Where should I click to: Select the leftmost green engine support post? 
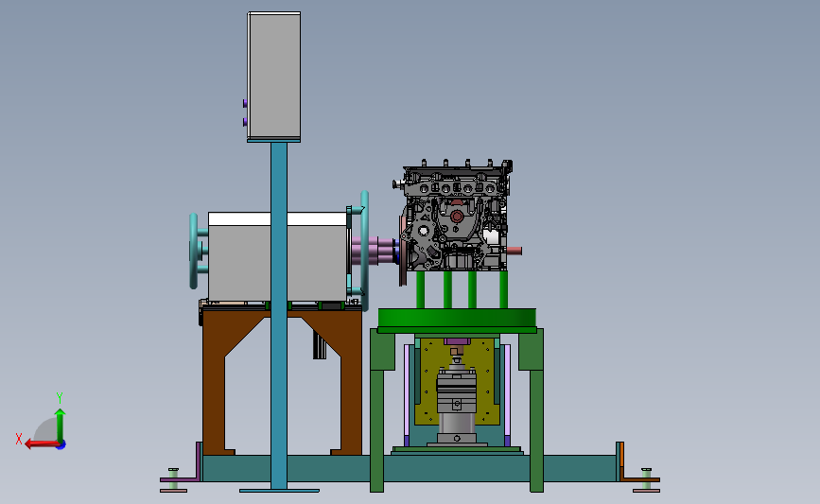(421, 289)
